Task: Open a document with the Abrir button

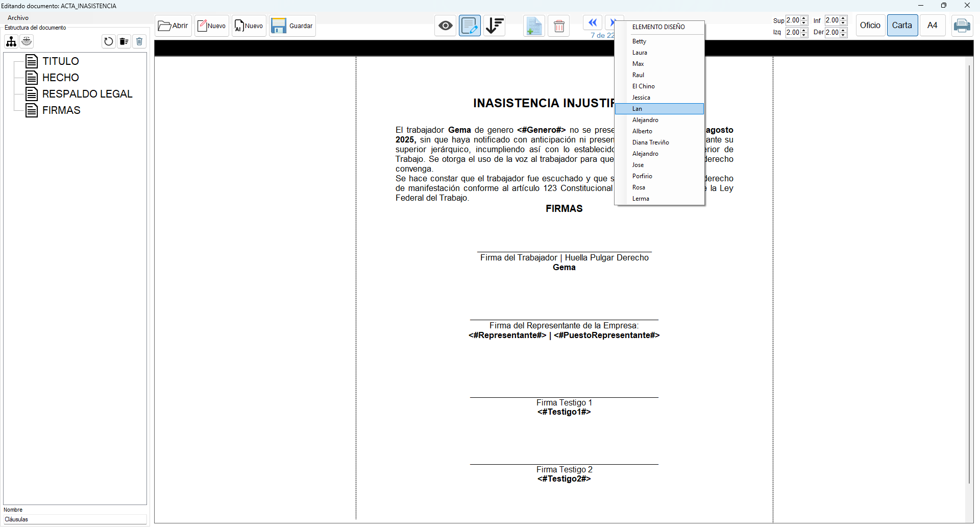Action: point(173,26)
